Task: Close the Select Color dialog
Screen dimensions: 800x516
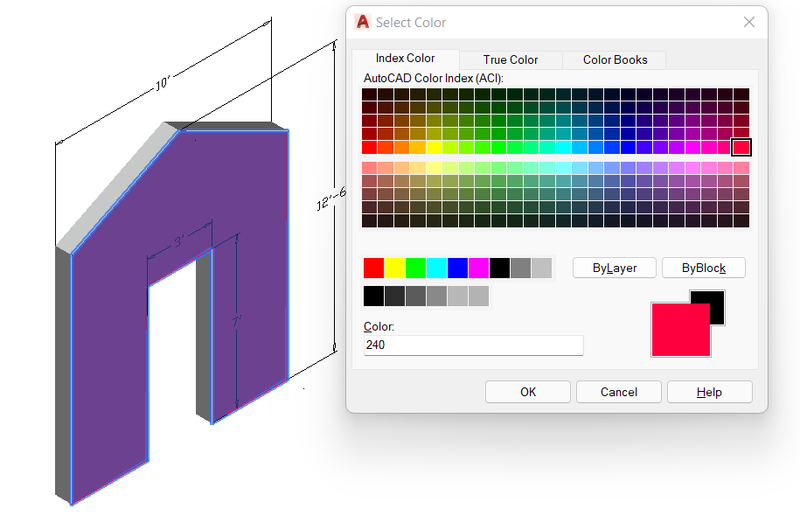Action: pos(748,22)
